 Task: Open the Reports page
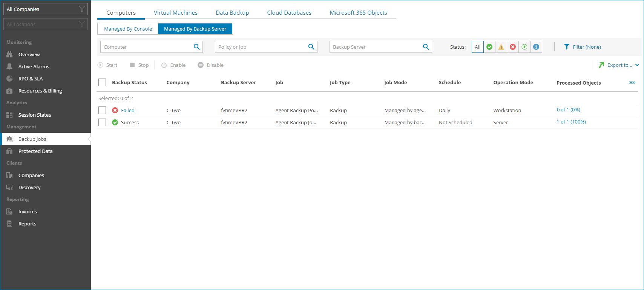[x=27, y=224]
